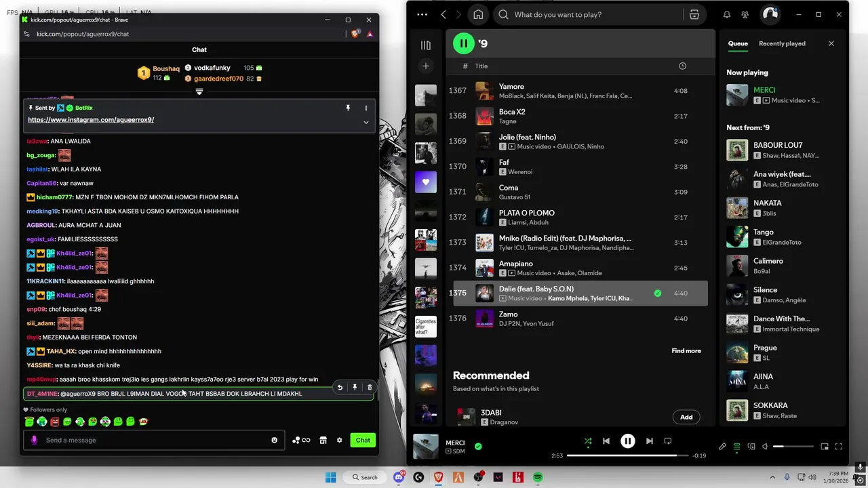
Task: Open the emoji picker in chat input
Action: point(275,440)
